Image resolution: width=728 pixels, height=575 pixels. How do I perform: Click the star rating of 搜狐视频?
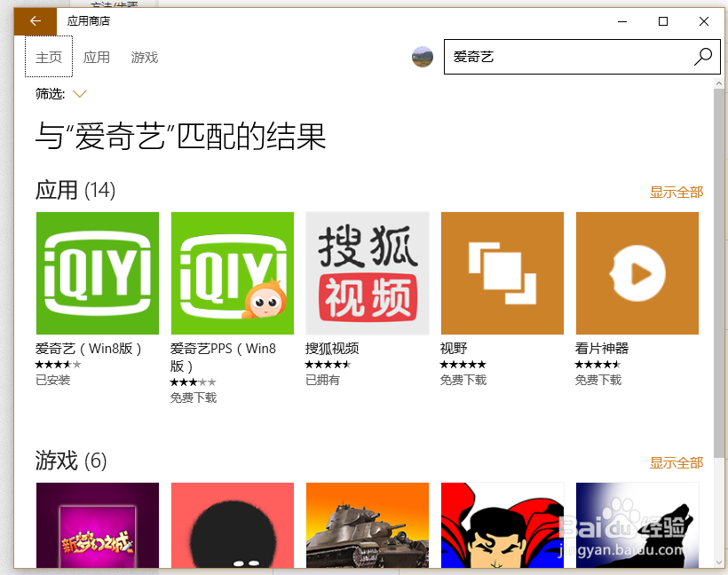(x=328, y=365)
